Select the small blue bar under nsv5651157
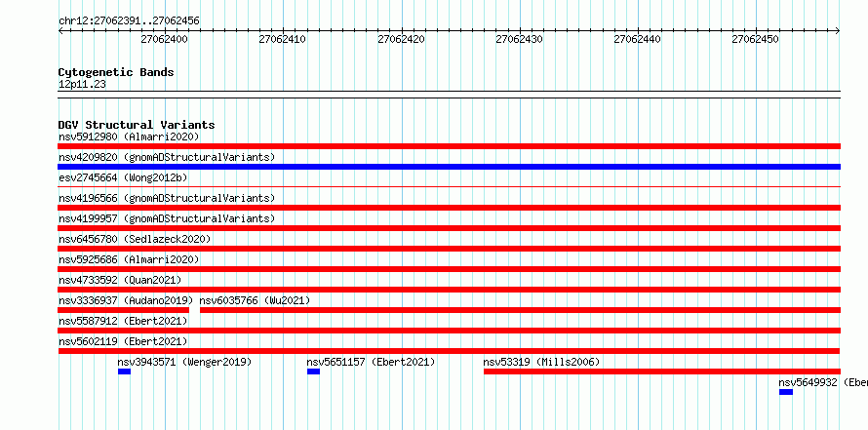Image resolution: width=868 pixels, height=430 pixels. 313,371
